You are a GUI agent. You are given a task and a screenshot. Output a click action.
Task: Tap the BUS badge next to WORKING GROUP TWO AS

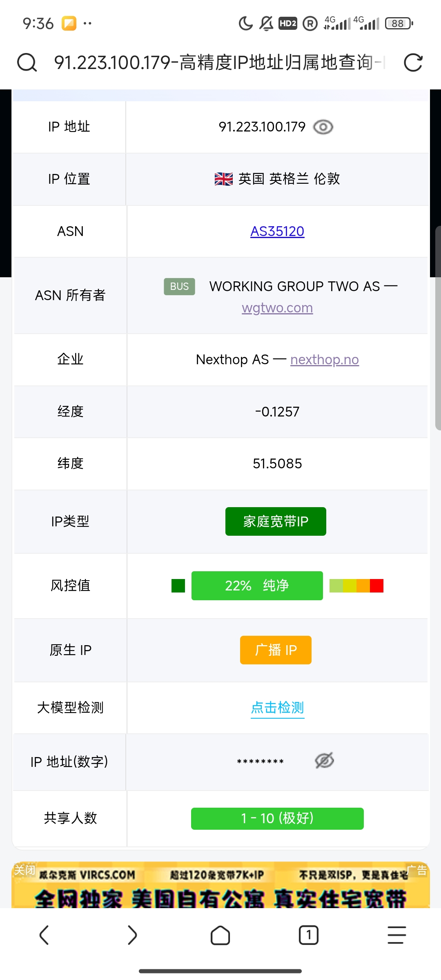click(x=179, y=286)
